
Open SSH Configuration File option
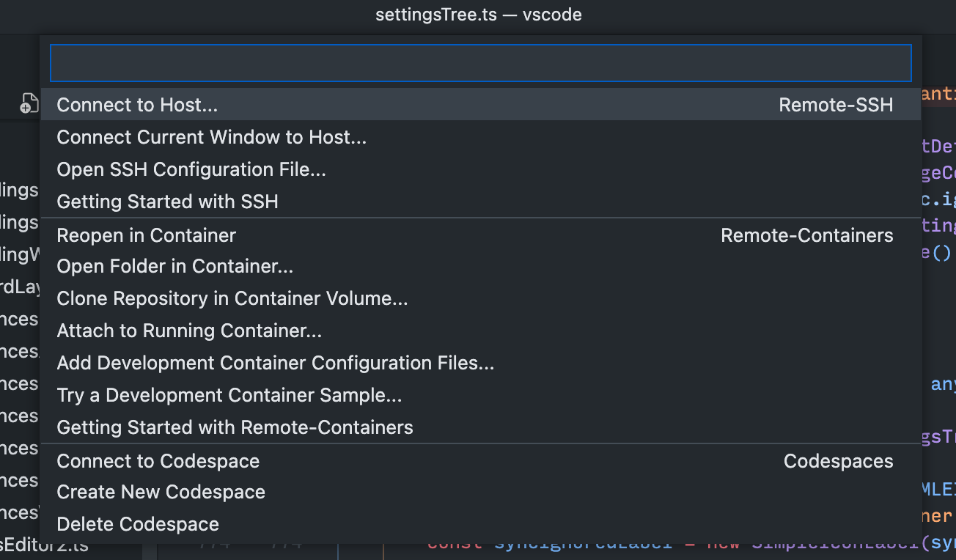coord(191,169)
